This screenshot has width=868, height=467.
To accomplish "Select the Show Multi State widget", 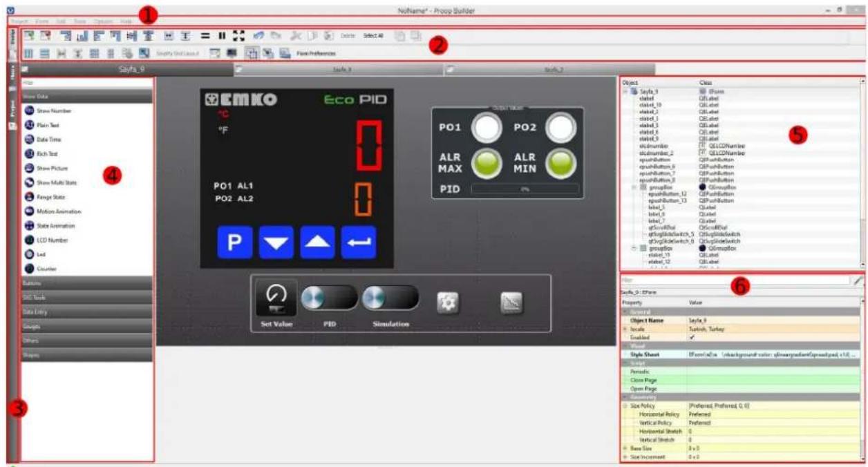I will [50, 182].
